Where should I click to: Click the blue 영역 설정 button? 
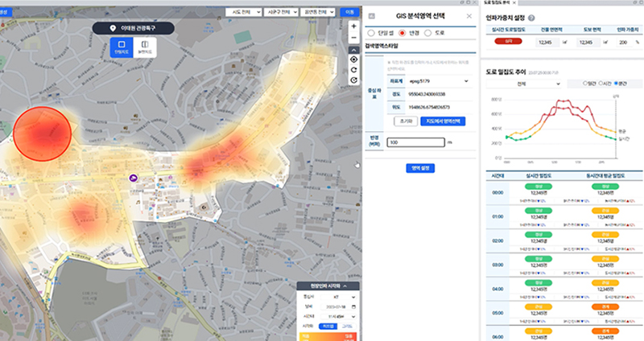tap(419, 168)
